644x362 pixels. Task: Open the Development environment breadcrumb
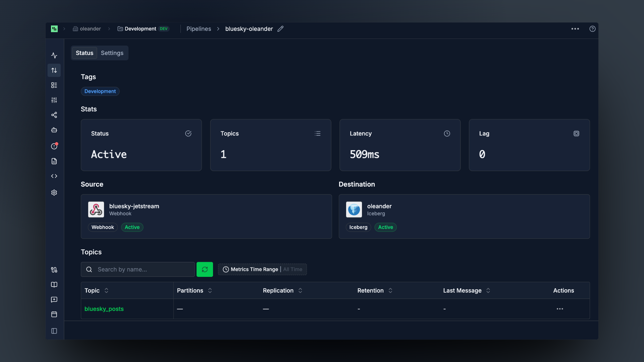point(143,29)
